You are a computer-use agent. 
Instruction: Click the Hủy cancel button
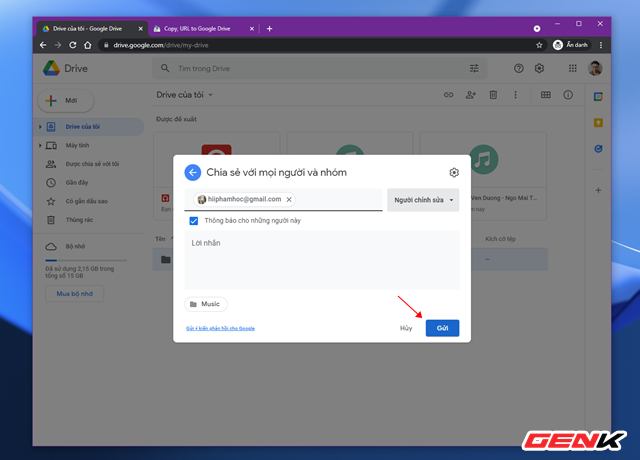point(406,328)
